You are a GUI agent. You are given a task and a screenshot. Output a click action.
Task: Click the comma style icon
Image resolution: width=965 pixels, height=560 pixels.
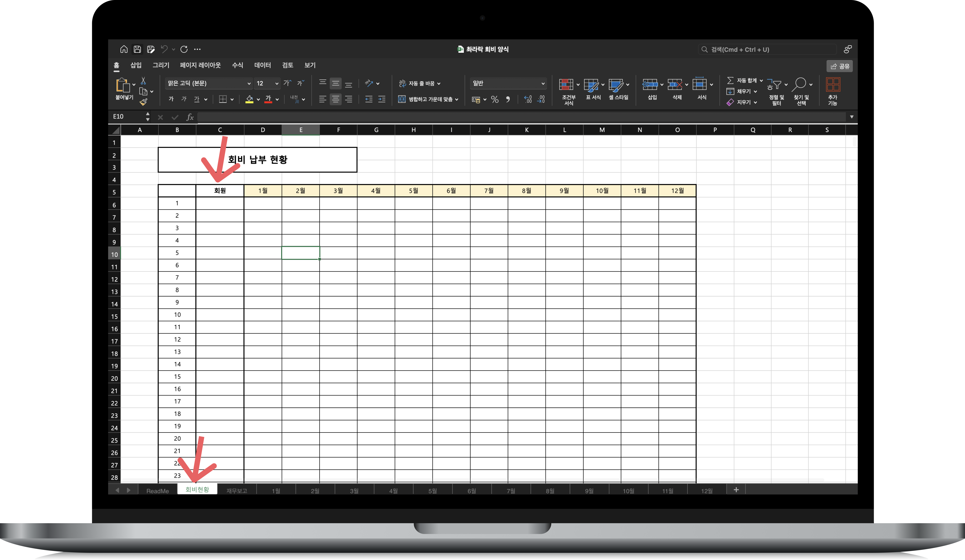[x=508, y=99]
